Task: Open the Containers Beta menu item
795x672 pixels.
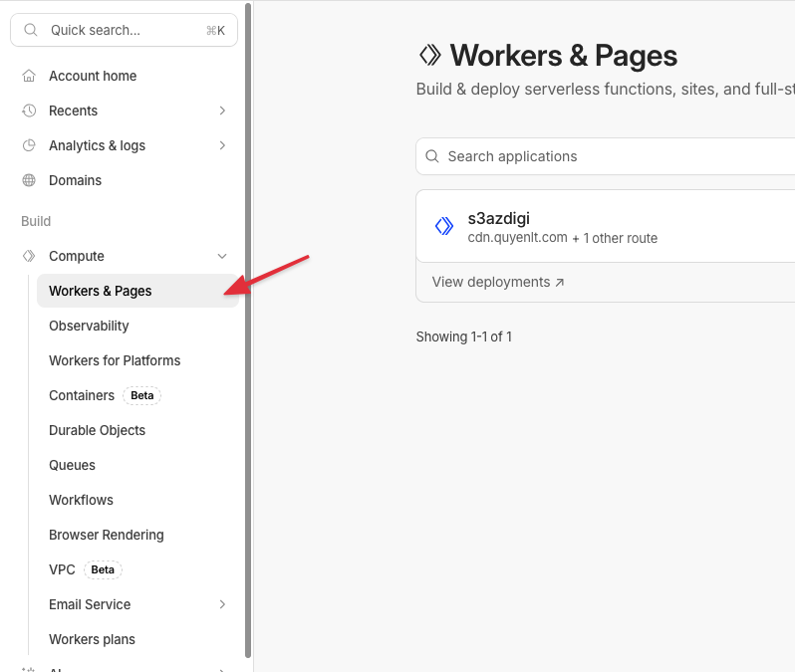Action: pos(82,395)
